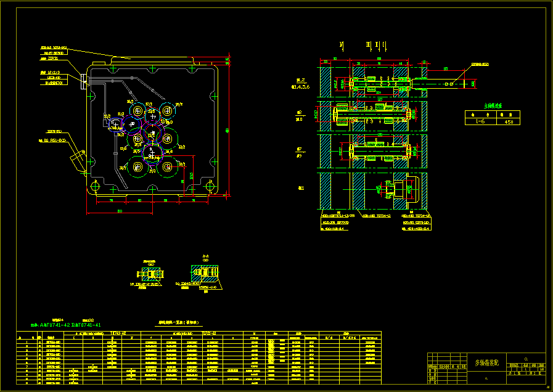Click the '3,4,5,6' shaft label
553x392 pixels.
300,87
